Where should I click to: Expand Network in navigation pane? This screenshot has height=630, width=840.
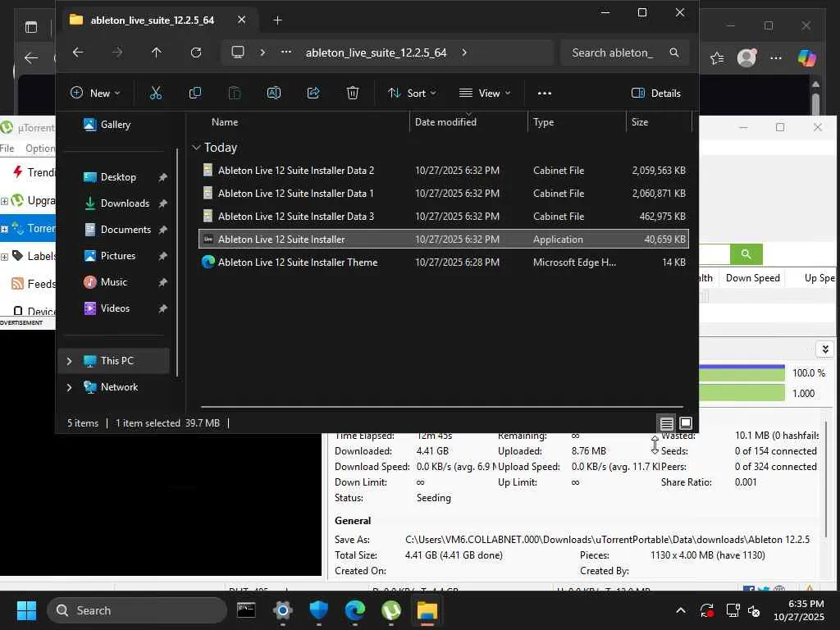(69, 387)
